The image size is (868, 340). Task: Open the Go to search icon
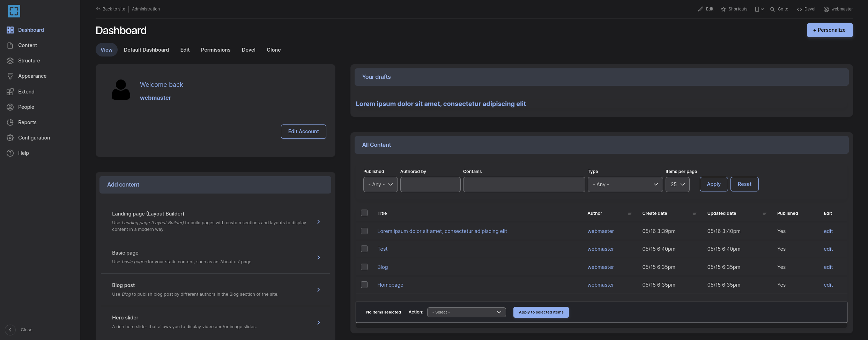tap(772, 9)
